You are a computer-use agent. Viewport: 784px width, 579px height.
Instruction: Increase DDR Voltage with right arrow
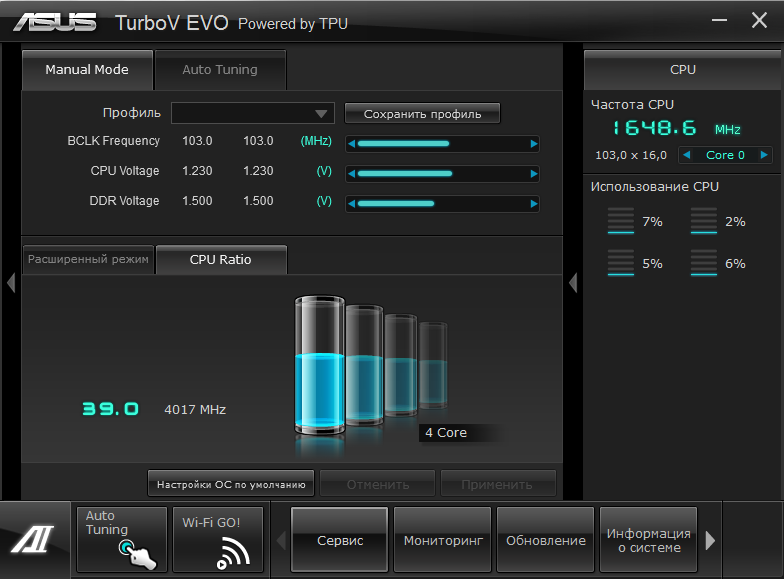click(534, 204)
